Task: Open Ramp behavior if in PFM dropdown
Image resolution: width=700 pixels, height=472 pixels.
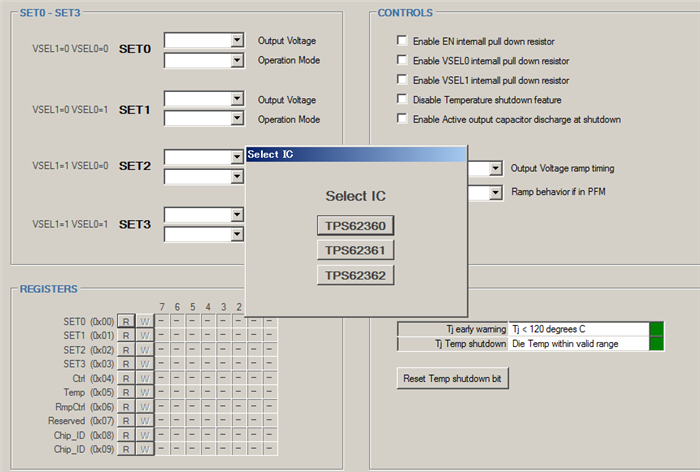Action: click(x=496, y=193)
